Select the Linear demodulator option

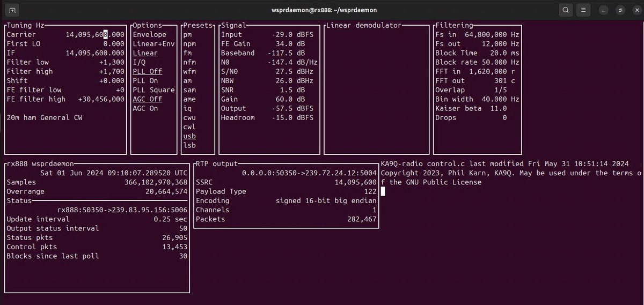[145, 53]
